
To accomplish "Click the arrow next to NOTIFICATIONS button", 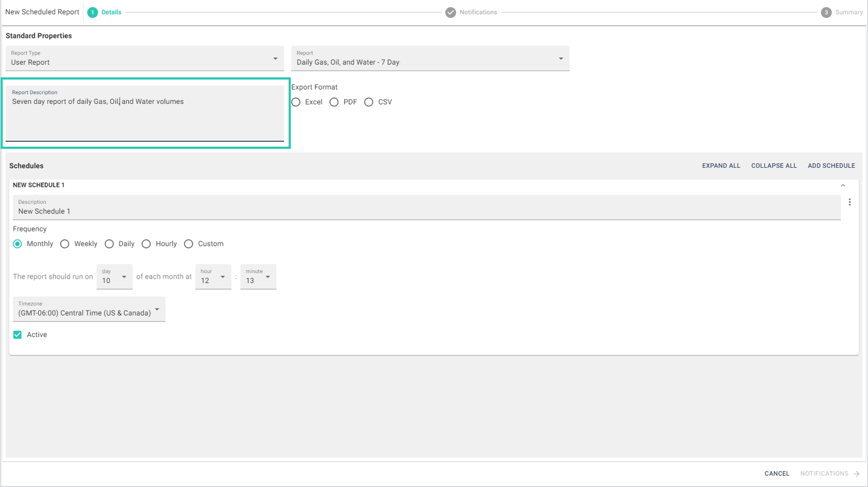I will pos(856,473).
